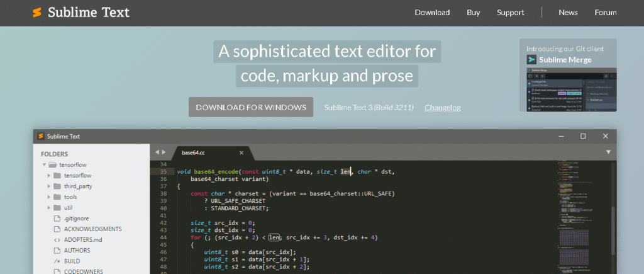Go to next tab with right arrow
This screenshot has width=644, height=274.
pos(164,152)
